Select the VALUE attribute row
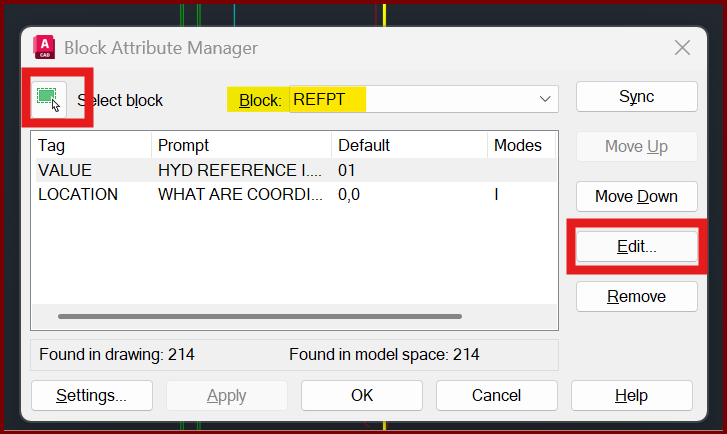Image resolution: width=727 pixels, height=434 pixels. point(296,170)
